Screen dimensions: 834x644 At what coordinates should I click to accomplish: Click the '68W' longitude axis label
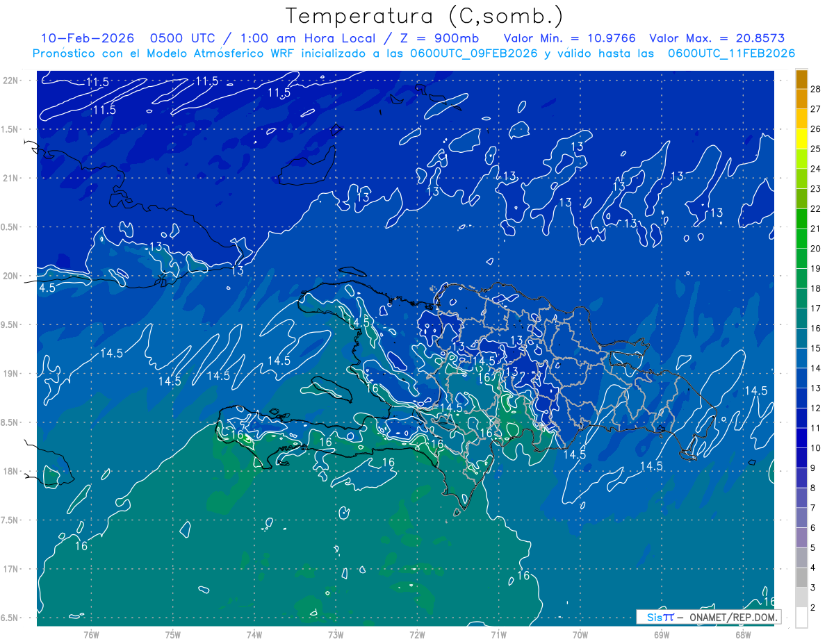(x=742, y=634)
